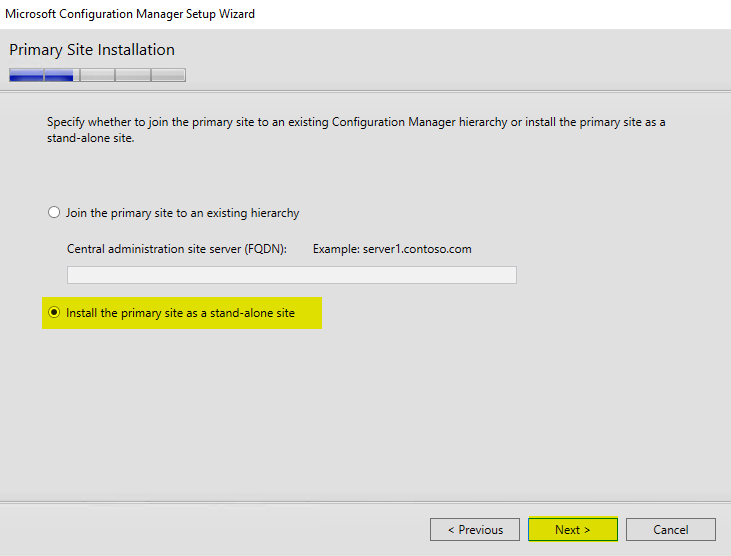Click the Central administration site server (FQDN) label

pyautogui.click(x=177, y=248)
